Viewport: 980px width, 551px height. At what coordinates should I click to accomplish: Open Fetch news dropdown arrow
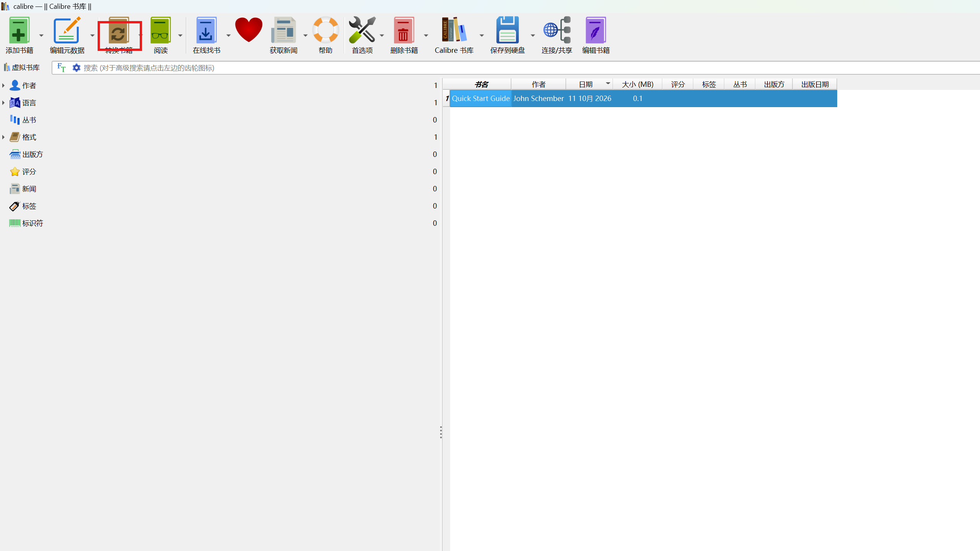(x=305, y=35)
